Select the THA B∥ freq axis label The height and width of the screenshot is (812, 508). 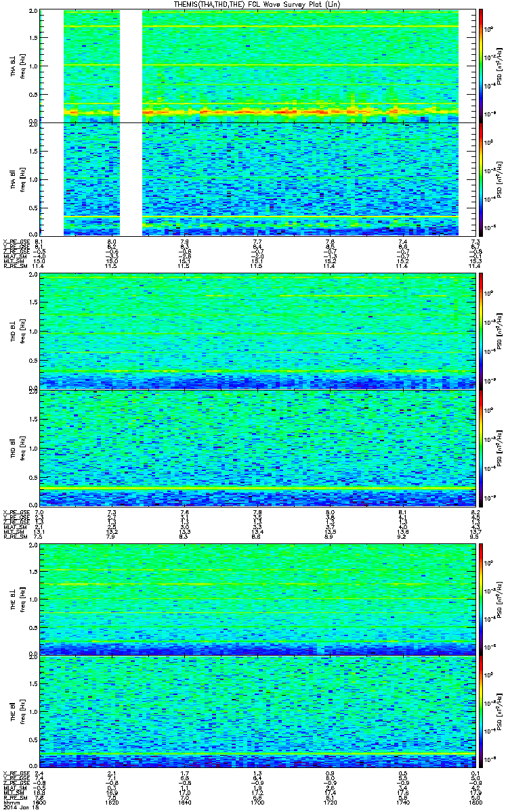[x=17, y=178]
